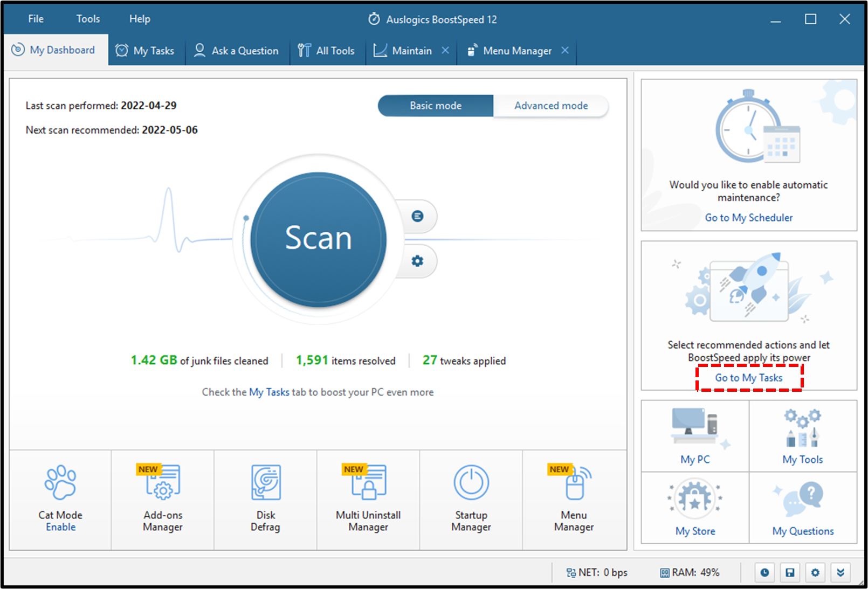Open Menu Manager tool icon

(574, 500)
